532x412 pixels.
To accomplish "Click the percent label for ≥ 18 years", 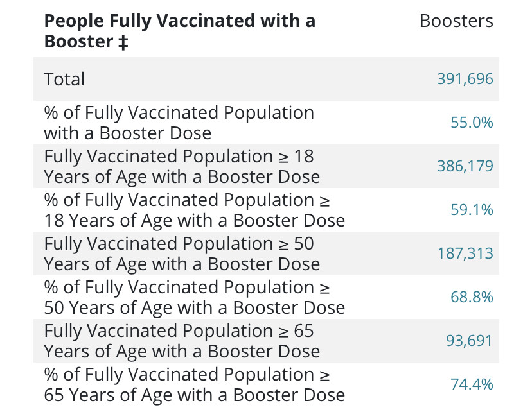I will point(194,210).
